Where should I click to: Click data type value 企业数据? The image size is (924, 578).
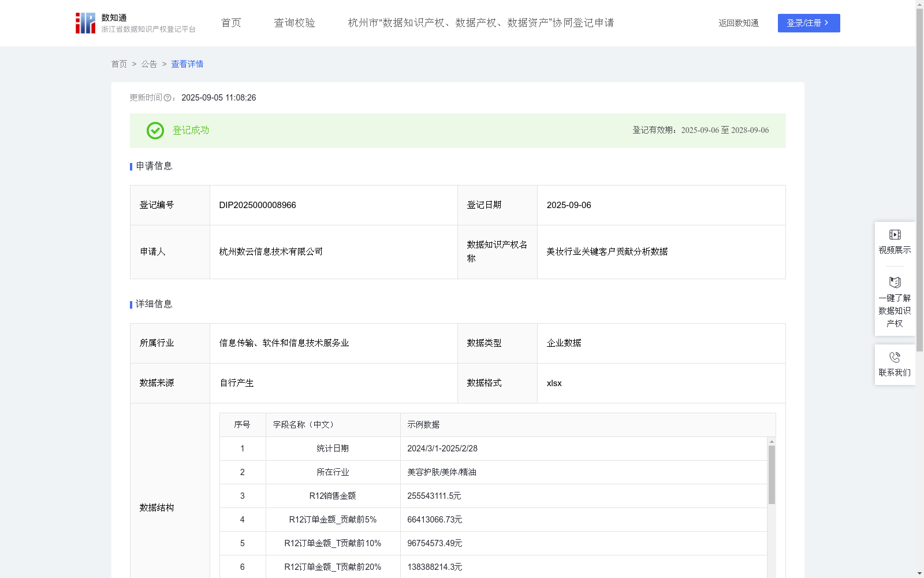tap(564, 343)
